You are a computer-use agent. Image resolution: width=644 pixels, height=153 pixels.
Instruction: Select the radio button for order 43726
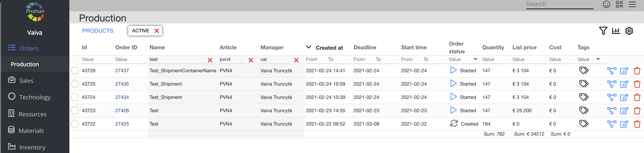[x=75, y=71]
